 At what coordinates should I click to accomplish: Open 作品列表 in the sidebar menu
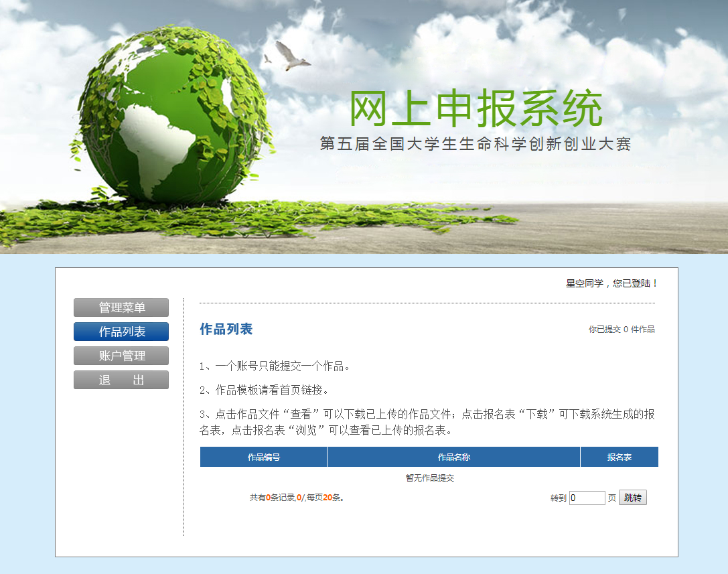121,332
